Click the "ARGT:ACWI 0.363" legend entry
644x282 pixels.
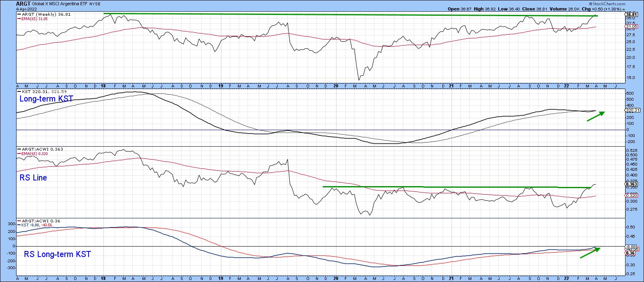40,149
